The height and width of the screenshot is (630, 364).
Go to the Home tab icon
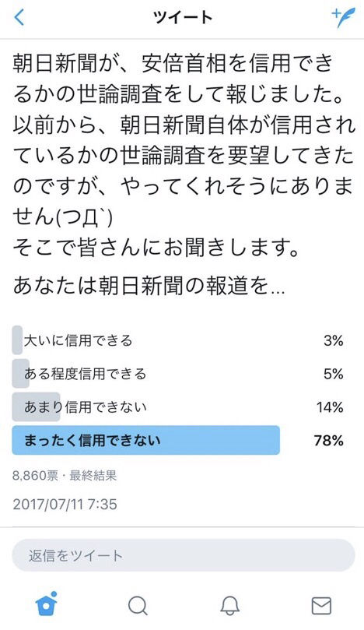(46, 604)
